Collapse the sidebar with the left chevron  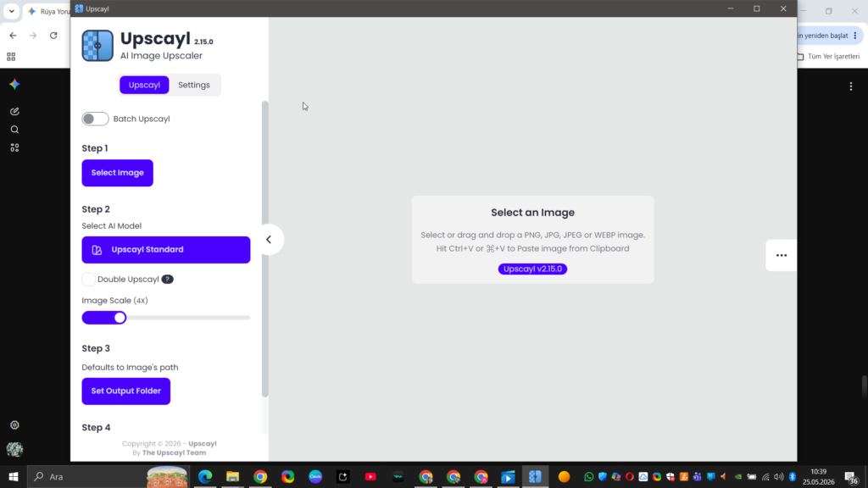pyautogui.click(x=269, y=240)
